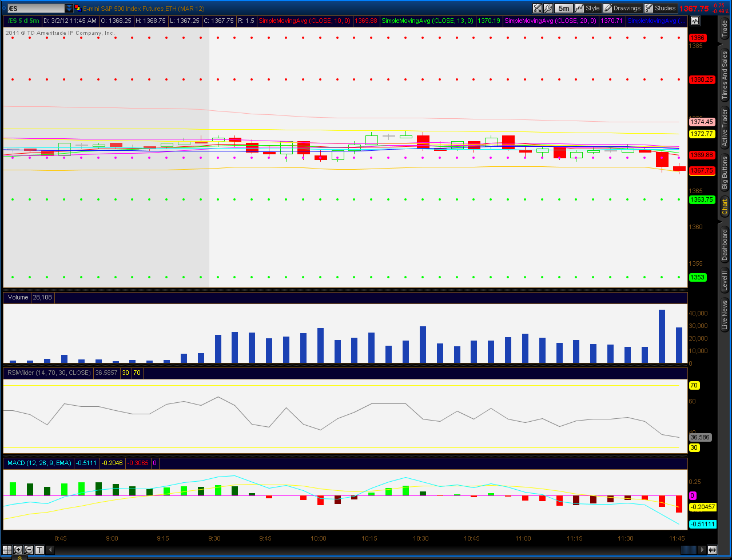Click the -0.20457 MACD value bubble

point(703,507)
